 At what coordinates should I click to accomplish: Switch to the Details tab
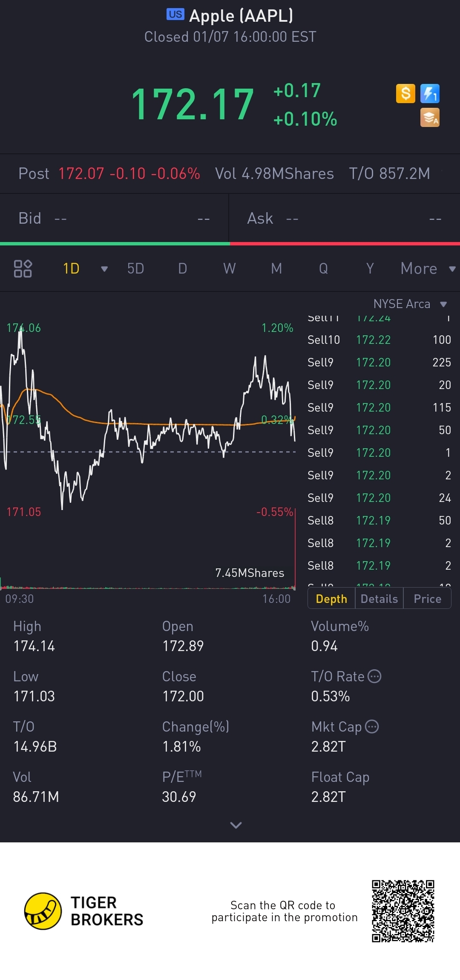point(379,599)
